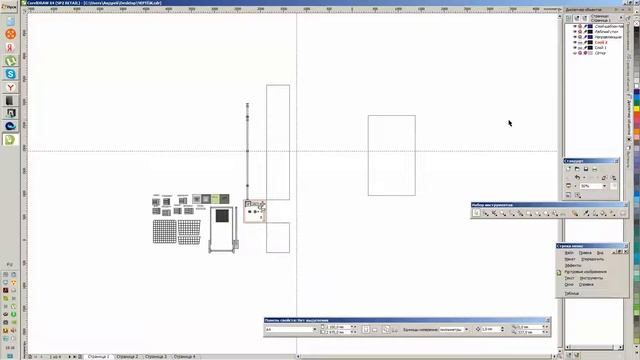Open Правка menu in floating menu bar

coord(585,253)
